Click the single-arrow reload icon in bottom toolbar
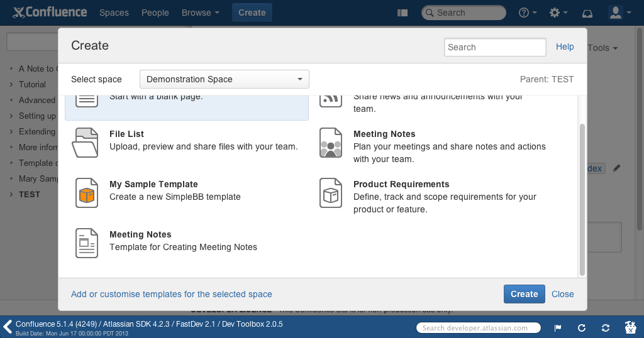 (582, 328)
